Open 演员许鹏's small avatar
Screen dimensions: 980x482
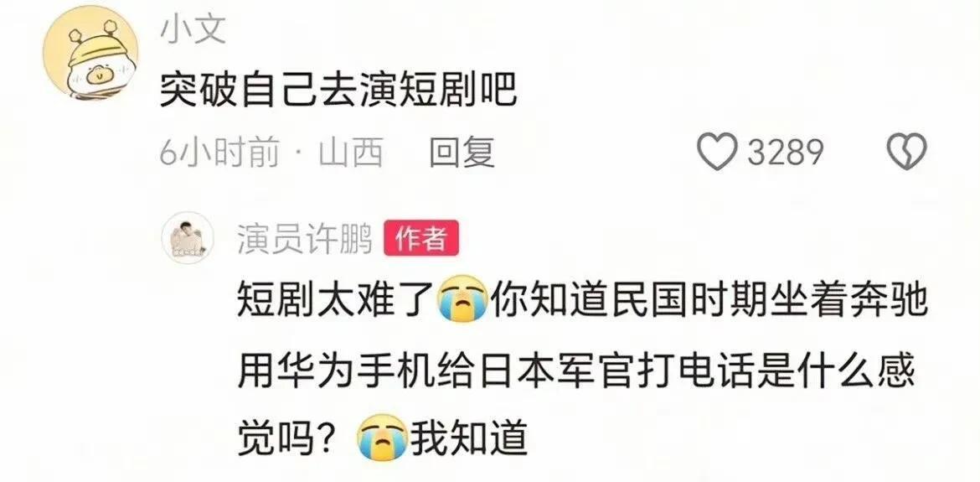pyautogui.click(x=188, y=237)
